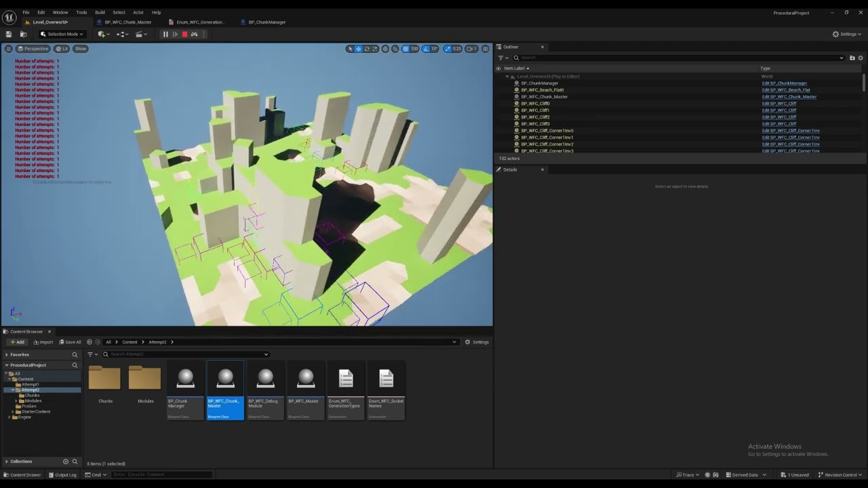Collapse the Level_Overworld tree in Outliner

(x=507, y=77)
